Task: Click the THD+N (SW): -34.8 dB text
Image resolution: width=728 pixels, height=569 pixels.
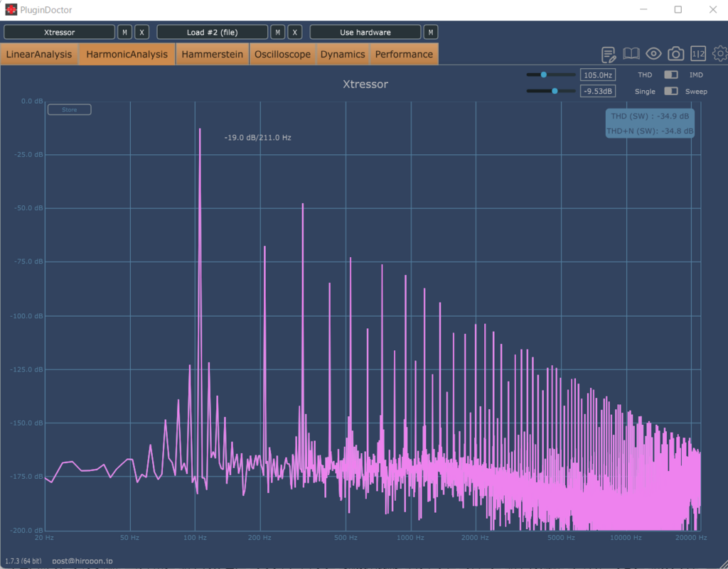Action: pyautogui.click(x=650, y=131)
